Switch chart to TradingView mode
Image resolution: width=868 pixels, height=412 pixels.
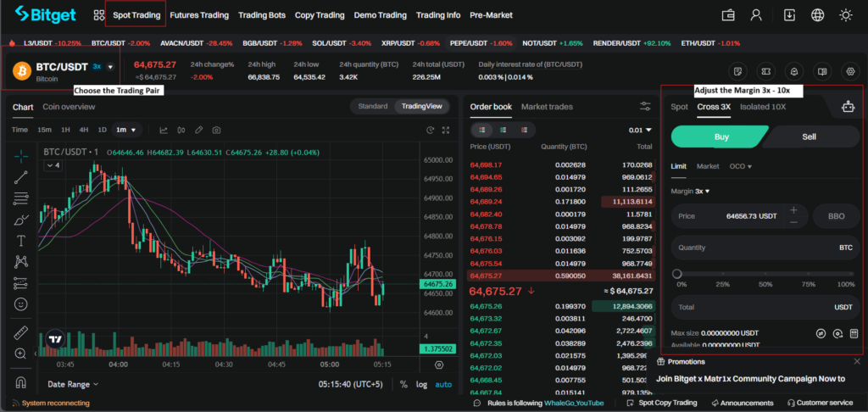click(422, 106)
